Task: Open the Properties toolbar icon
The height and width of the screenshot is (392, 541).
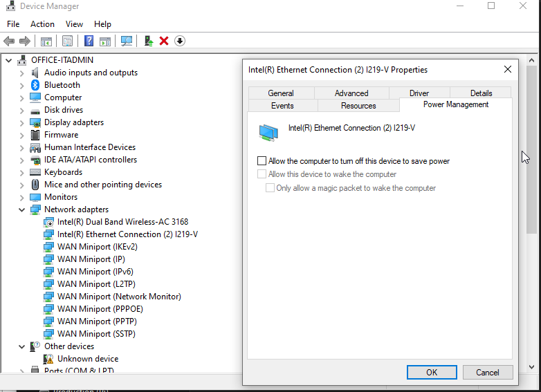Action: pos(67,41)
